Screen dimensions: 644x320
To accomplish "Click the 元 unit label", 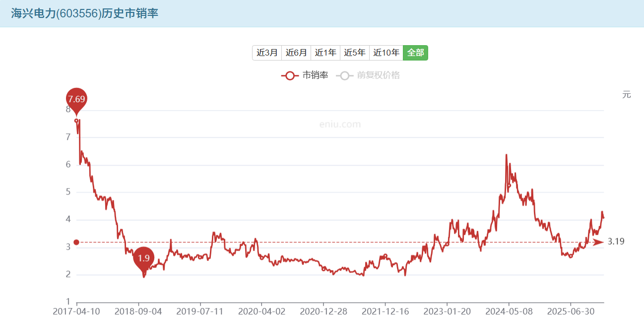I will pyautogui.click(x=627, y=94).
